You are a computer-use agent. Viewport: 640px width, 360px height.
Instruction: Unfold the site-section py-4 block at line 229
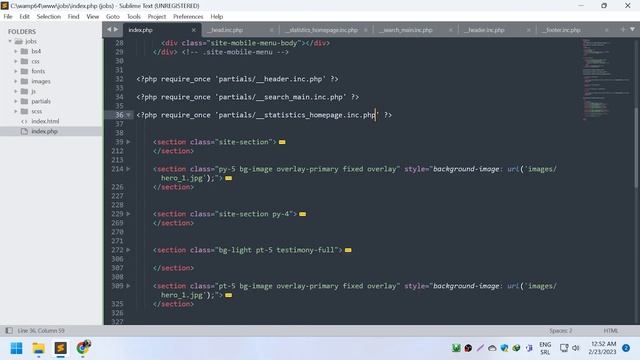(x=128, y=214)
